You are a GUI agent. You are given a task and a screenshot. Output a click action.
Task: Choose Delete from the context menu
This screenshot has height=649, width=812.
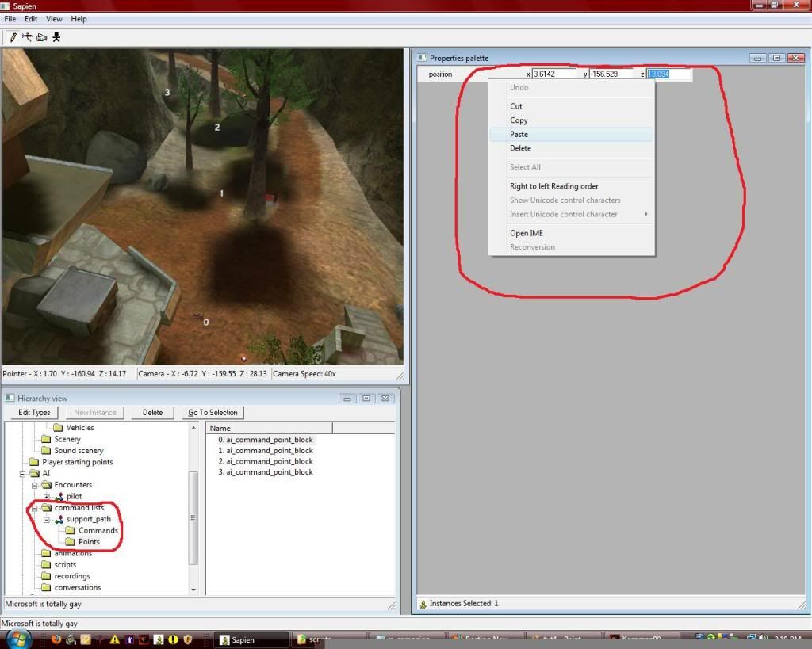point(571,148)
